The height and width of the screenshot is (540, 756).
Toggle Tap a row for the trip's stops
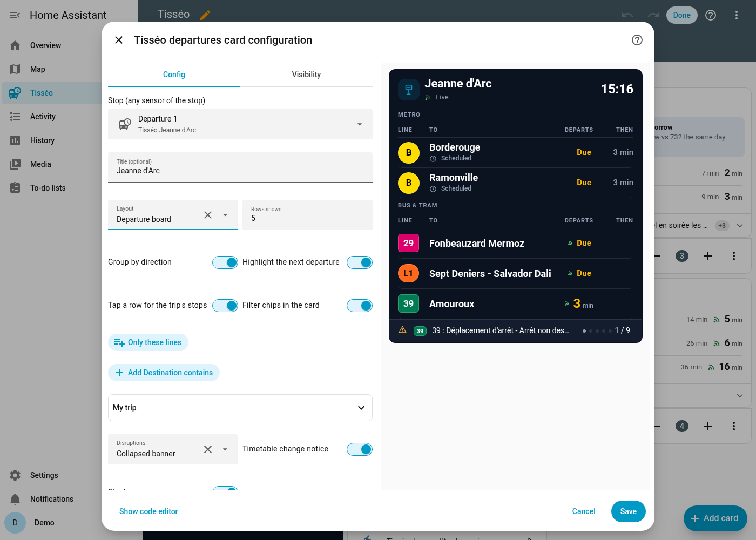tap(225, 306)
